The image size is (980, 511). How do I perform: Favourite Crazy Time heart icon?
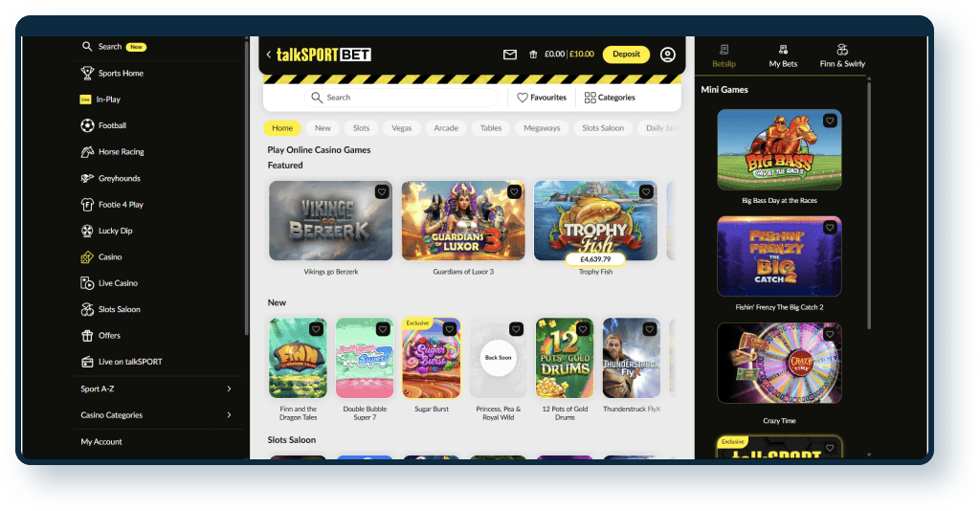[x=830, y=334]
